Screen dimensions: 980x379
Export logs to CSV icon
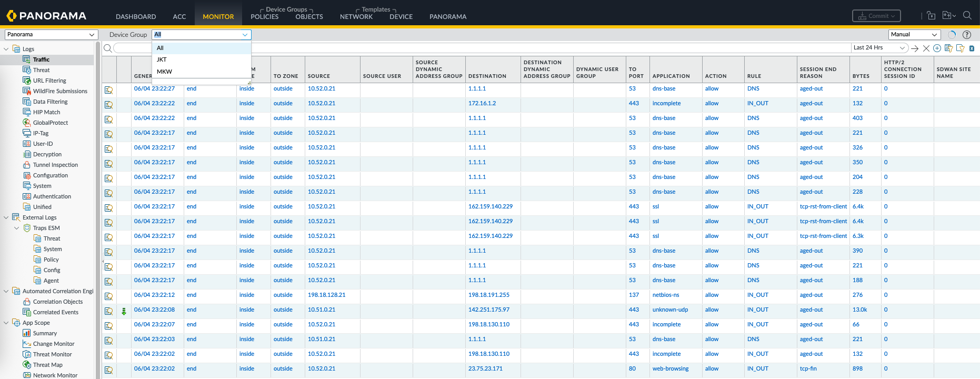click(x=972, y=48)
